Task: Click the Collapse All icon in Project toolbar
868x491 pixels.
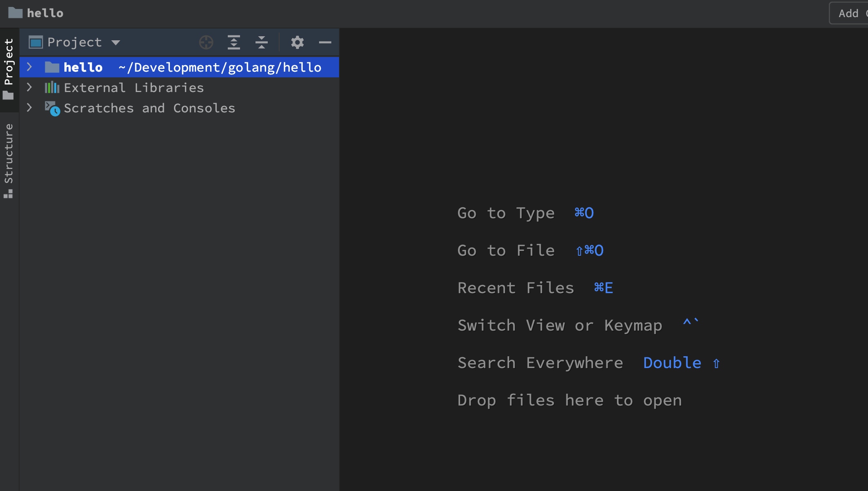Action: tap(262, 42)
